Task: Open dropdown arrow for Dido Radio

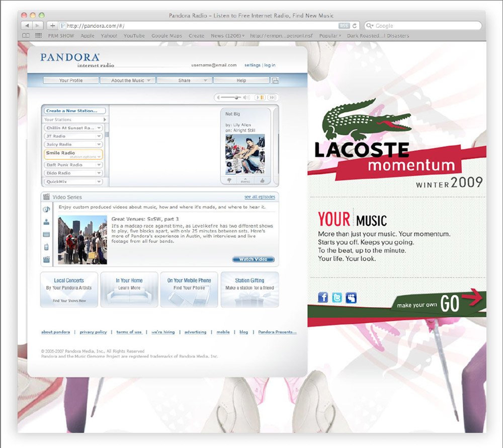Action: [x=99, y=173]
